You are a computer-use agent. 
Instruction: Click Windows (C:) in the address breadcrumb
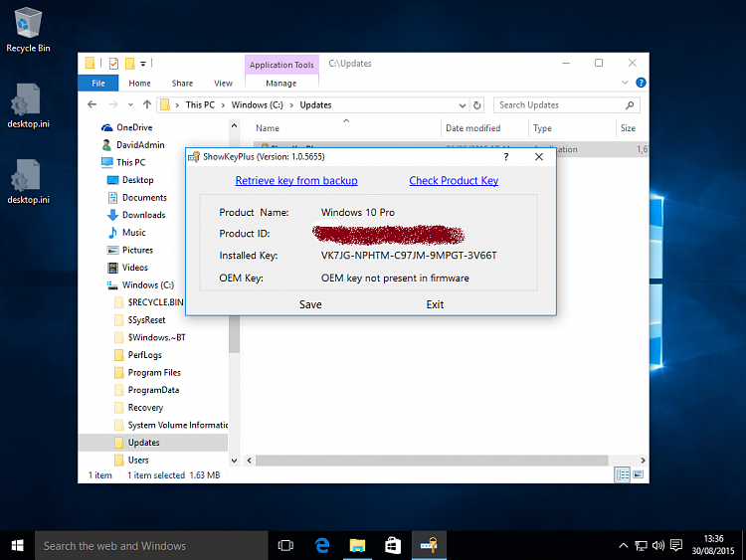pos(257,105)
